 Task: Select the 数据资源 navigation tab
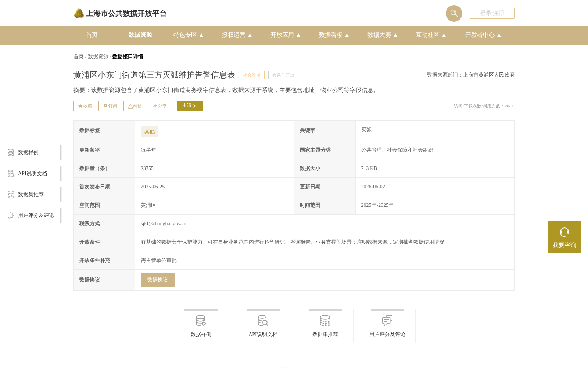click(x=140, y=35)
